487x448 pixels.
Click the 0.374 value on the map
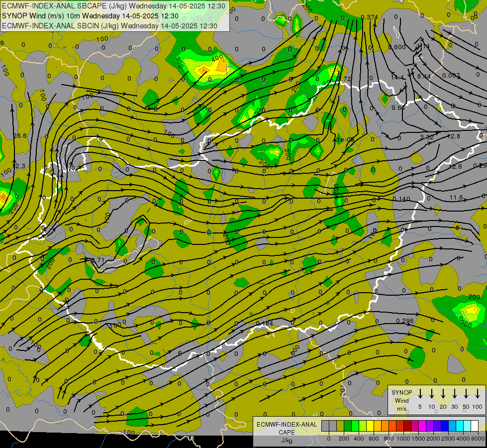(x=370, y=17)
